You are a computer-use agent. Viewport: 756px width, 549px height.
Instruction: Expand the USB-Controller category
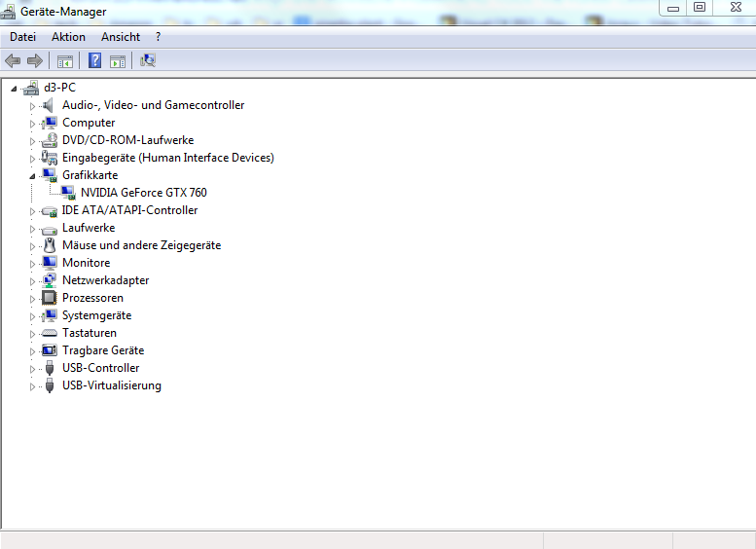32,368
